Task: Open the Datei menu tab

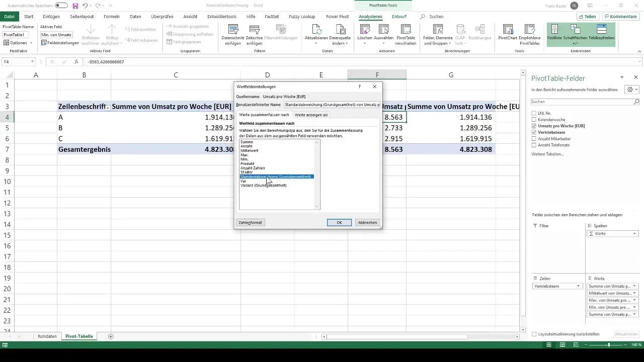Action: (x=9, y=17)
